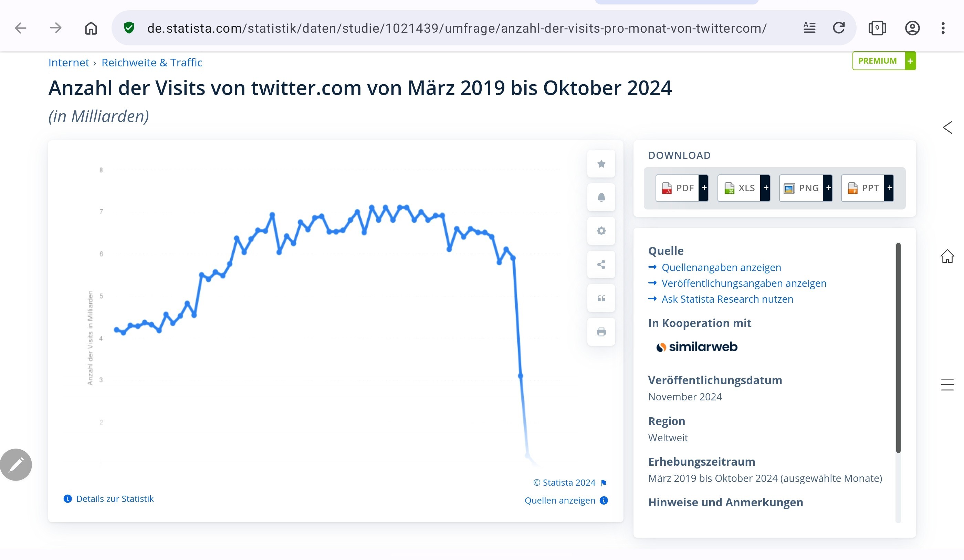Set an alert with the bell icon

(x=601, y=197)
